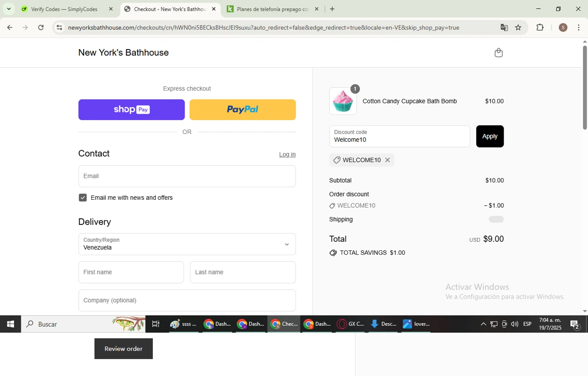The width and height of the screenshot is (588, 376).
Task: Open the tab search dropdown arrow
Action: [x=9, y=9]
